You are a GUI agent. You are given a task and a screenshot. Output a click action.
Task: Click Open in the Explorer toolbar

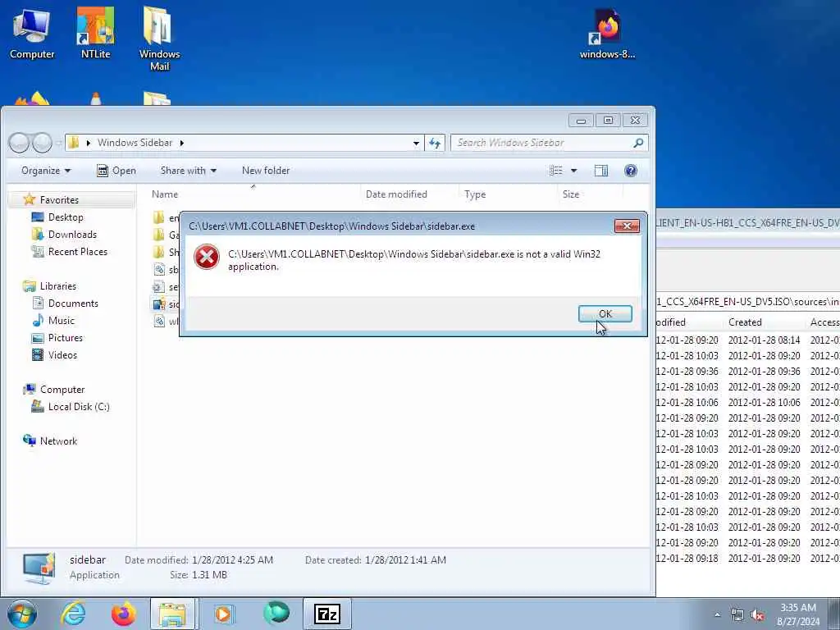(116, 171)
